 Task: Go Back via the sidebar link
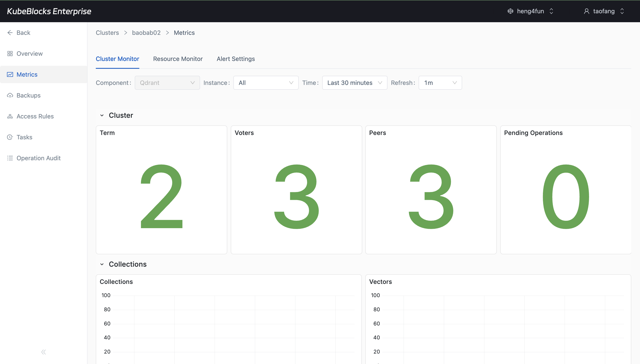point(44,32)
